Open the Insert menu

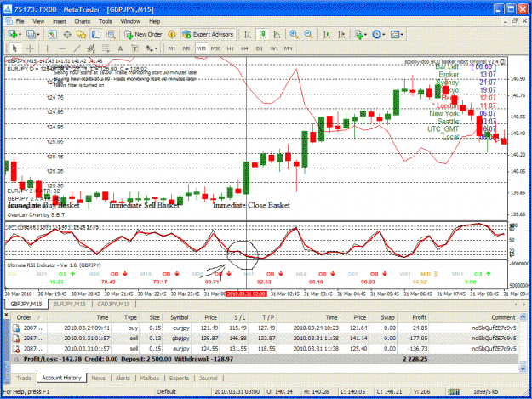60,21
